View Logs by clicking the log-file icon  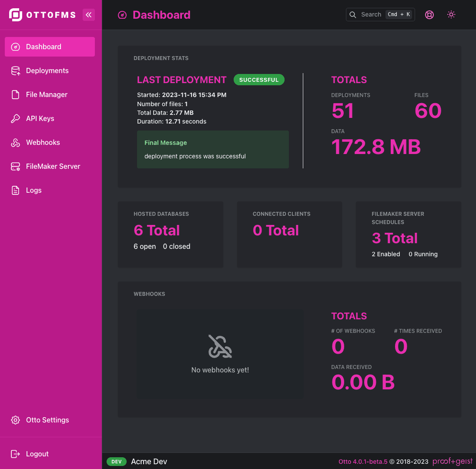(x=14, y=190)
